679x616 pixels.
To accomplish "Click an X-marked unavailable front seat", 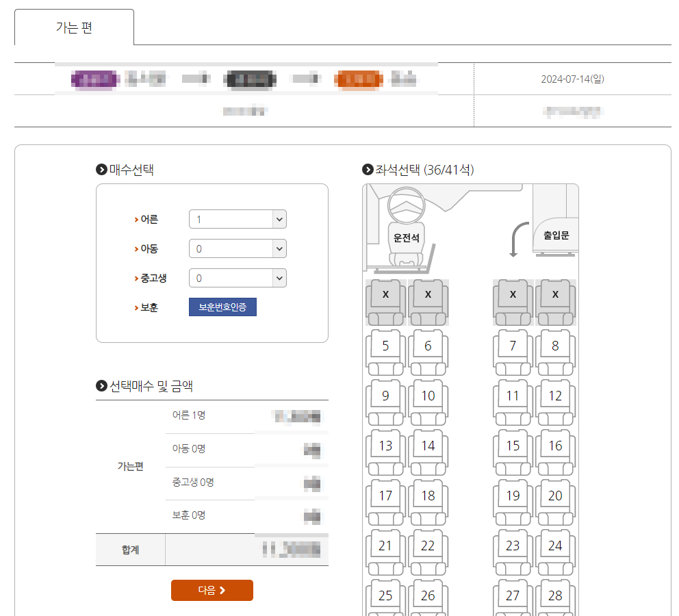I will pyautogui.click(x=385, y=296).
